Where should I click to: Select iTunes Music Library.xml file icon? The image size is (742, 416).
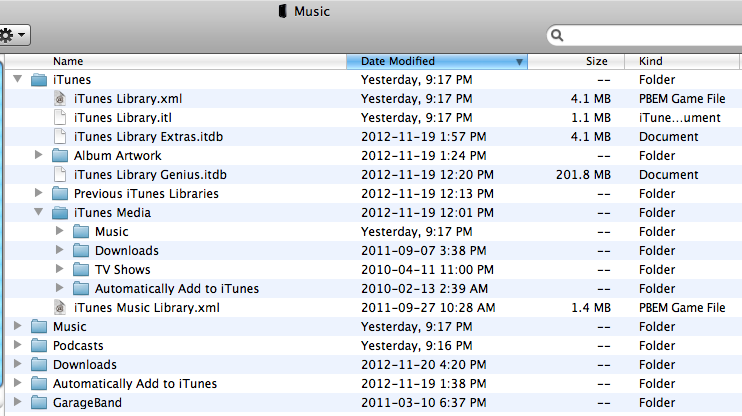60,307
